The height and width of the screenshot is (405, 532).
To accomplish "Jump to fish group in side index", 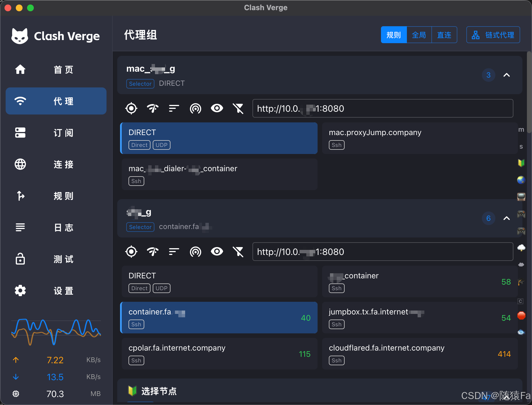I will tap(521, 332).
